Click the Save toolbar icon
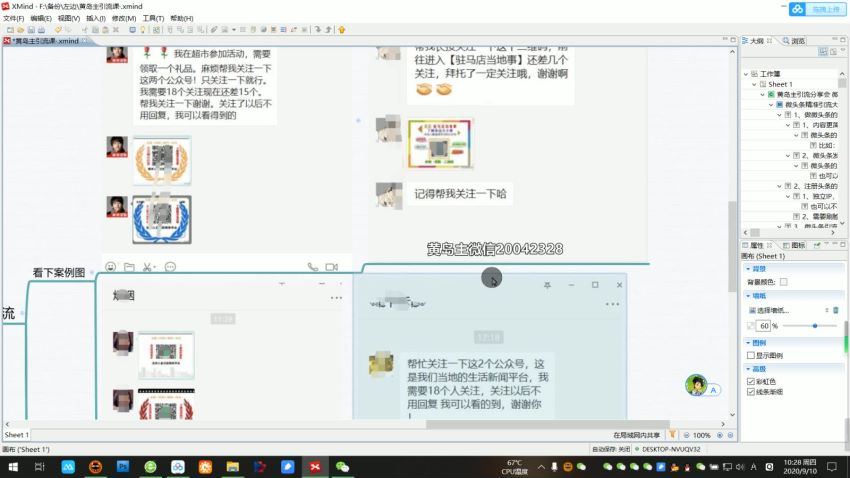The width and height of the screenshot is (850, 478). point(31,30)
